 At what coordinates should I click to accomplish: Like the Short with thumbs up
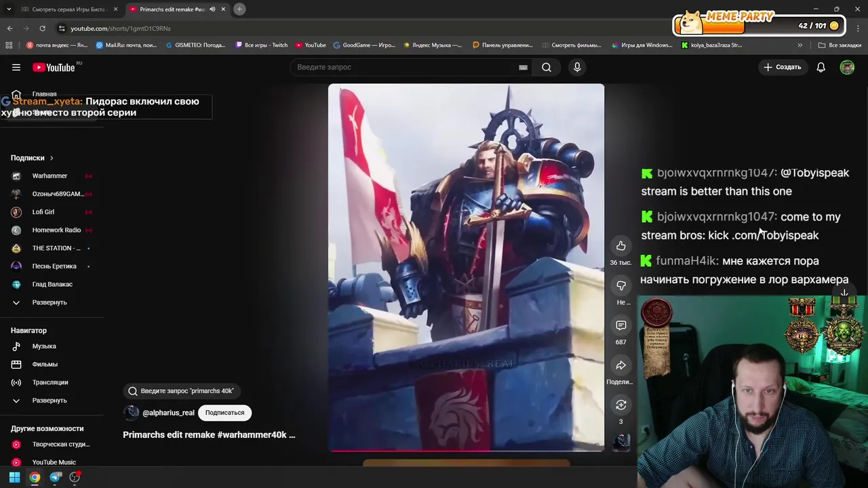pyautogui.click(x=620, y=246)
